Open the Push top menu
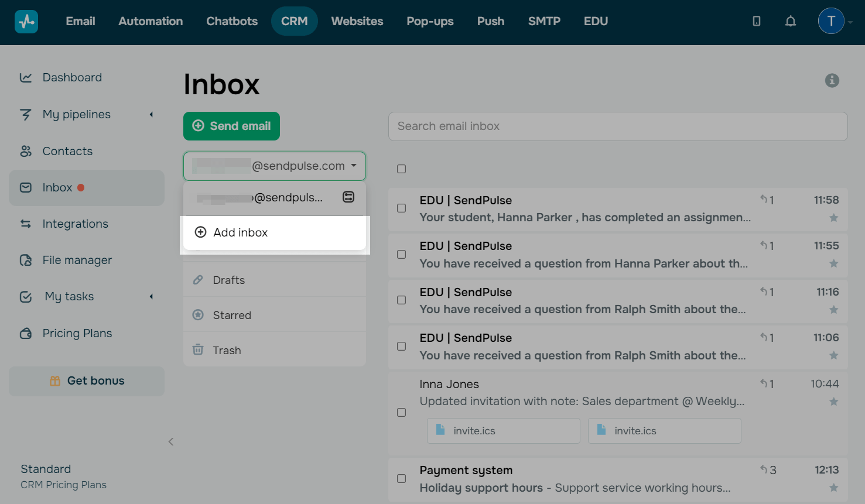This screenshot has height=504, width=865. click(491, 21)
